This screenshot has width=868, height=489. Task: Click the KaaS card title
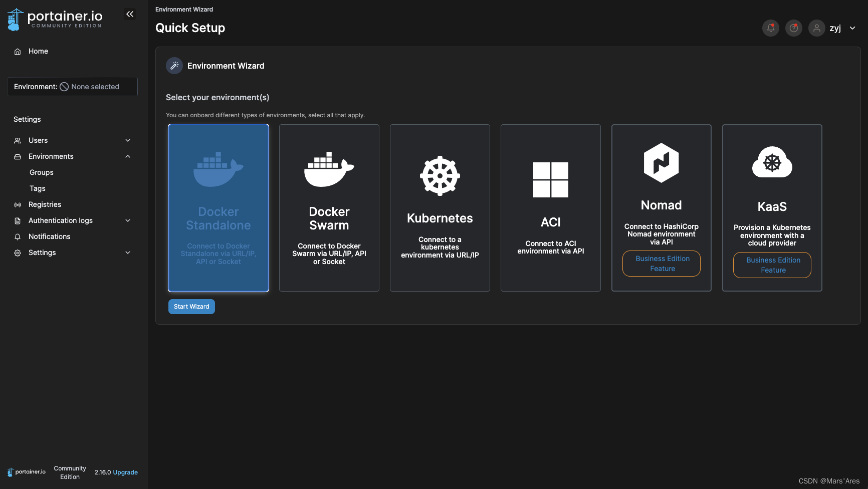point(772,207)
